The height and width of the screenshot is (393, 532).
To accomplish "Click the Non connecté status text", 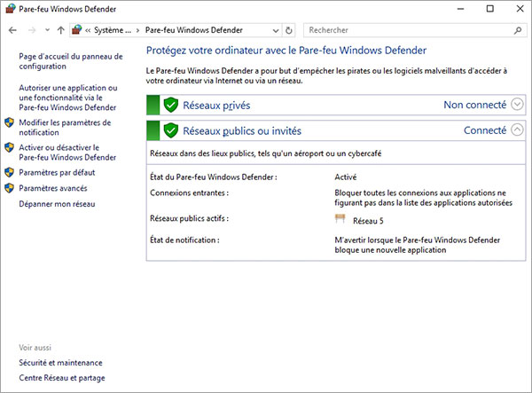I will pos(475,105).
